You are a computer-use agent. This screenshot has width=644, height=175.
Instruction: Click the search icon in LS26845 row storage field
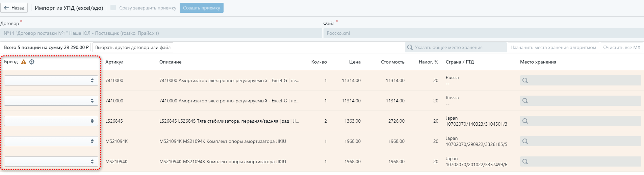525,121
